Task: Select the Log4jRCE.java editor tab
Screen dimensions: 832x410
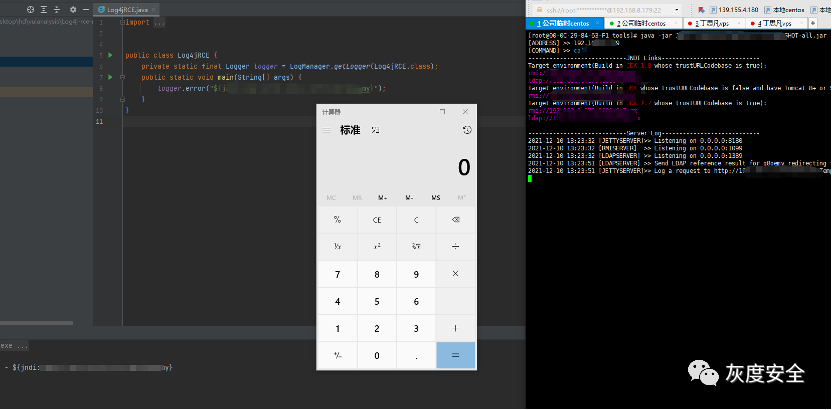Action: click(126, 10)
